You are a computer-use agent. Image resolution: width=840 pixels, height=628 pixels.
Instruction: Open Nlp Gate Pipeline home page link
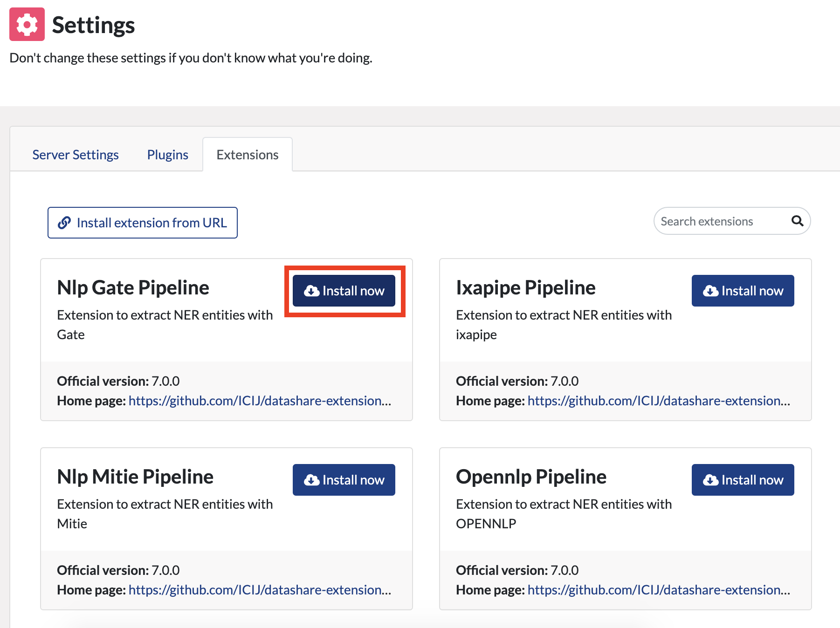tap(260, 401)
